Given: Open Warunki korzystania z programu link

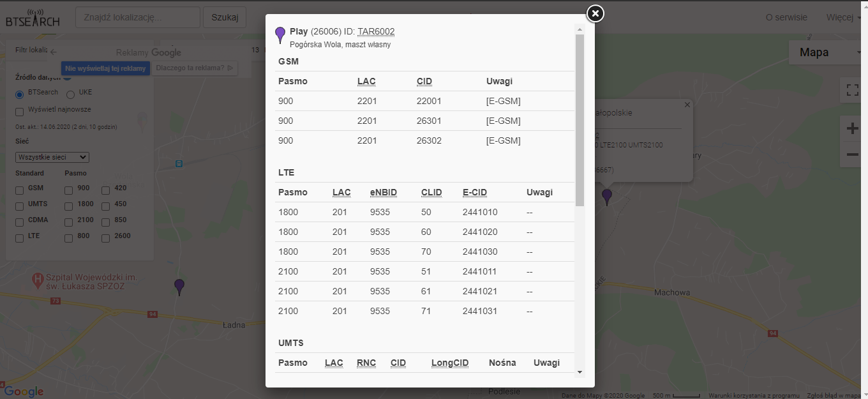Looking at the screenshot, I should pyautogui.click(x=753, y=395).
